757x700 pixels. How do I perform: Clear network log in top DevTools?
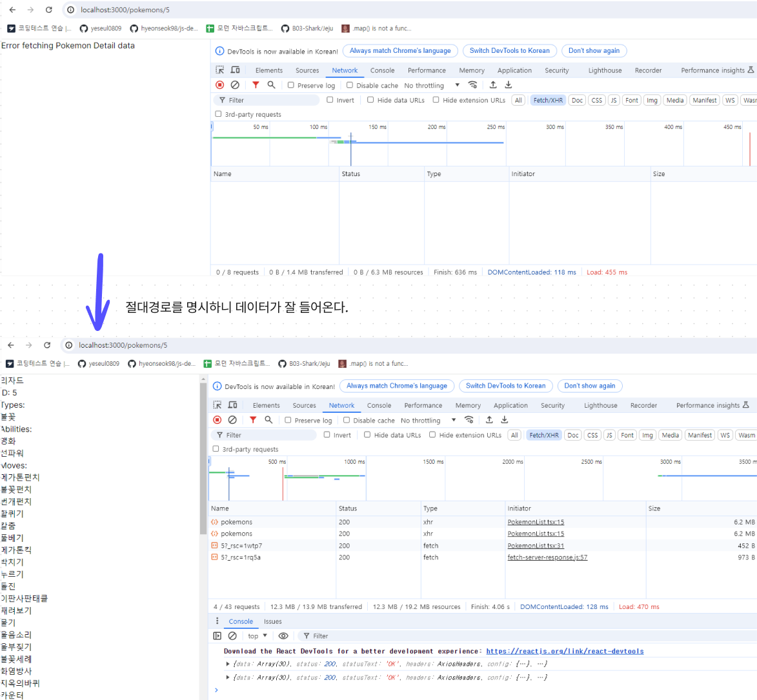[x=235, y=85]
